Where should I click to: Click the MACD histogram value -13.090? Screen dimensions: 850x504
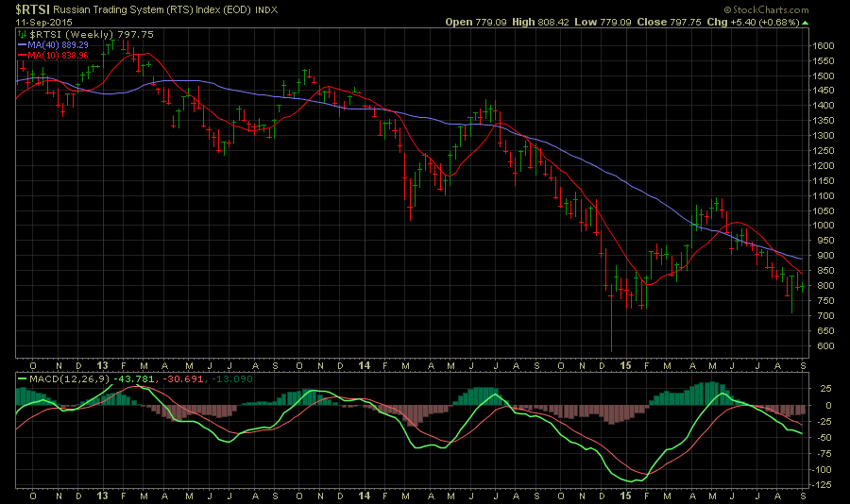tap(232, 378)
